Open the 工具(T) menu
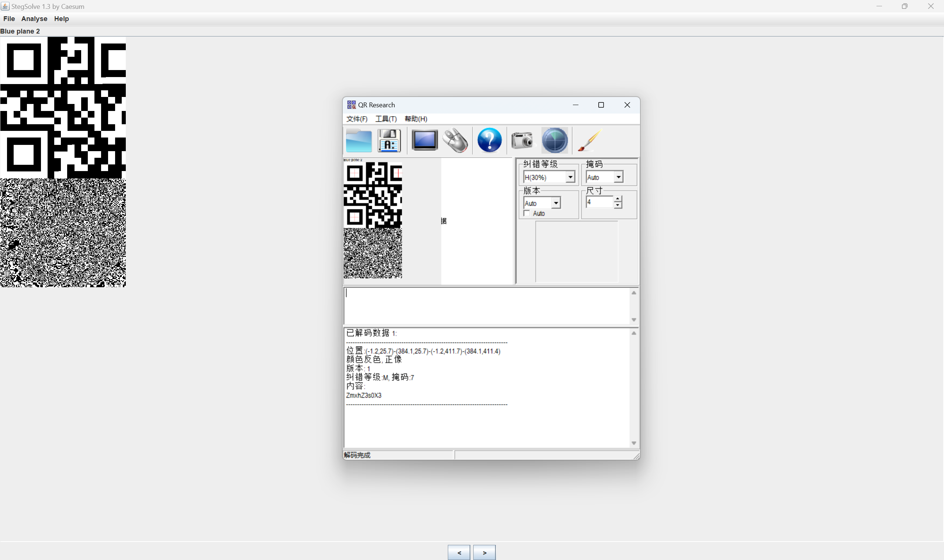The width and height of the screenshot is (944, 560). pyautogui.click(x=386, y=119)
